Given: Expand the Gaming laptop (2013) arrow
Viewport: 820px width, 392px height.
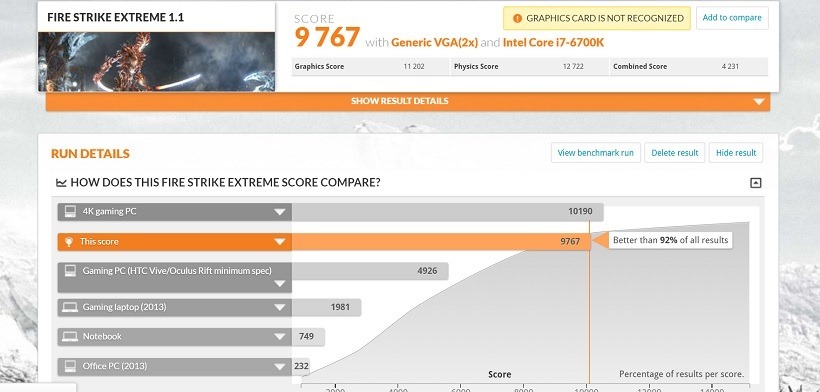Looking at the screenshot, I should point(280,307).
